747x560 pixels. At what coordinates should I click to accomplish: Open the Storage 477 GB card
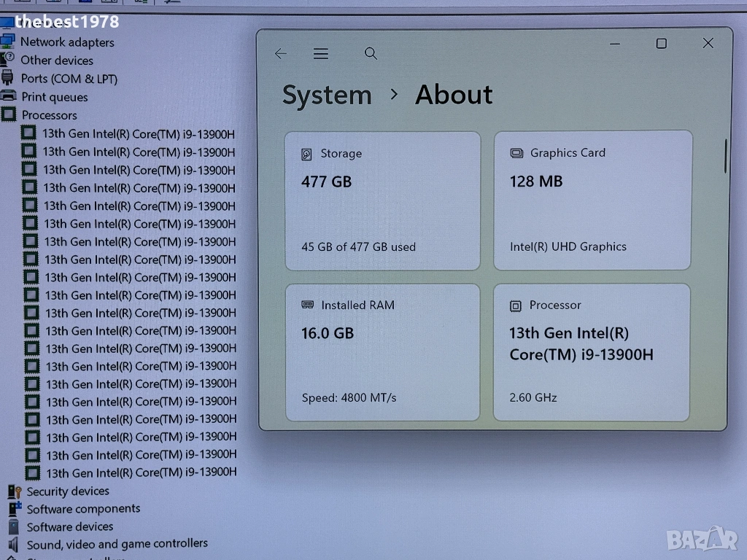[x=382, y=201]
